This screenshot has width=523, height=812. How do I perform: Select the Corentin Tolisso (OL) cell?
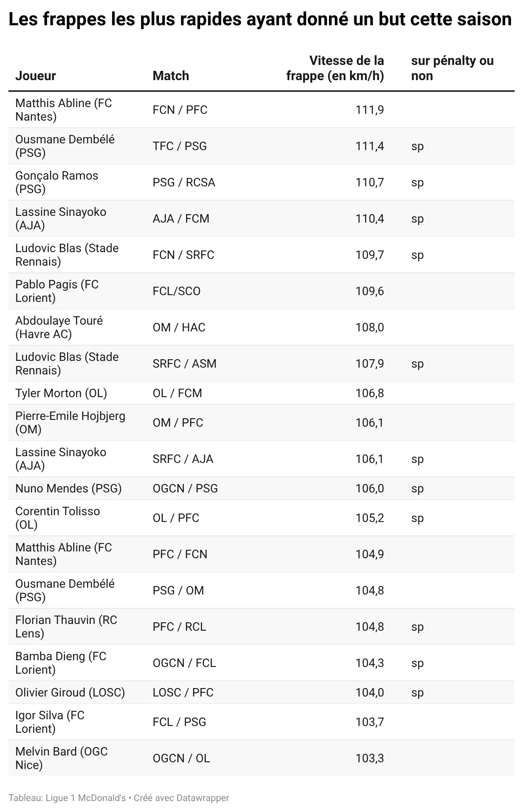click(x=58, y=518)
